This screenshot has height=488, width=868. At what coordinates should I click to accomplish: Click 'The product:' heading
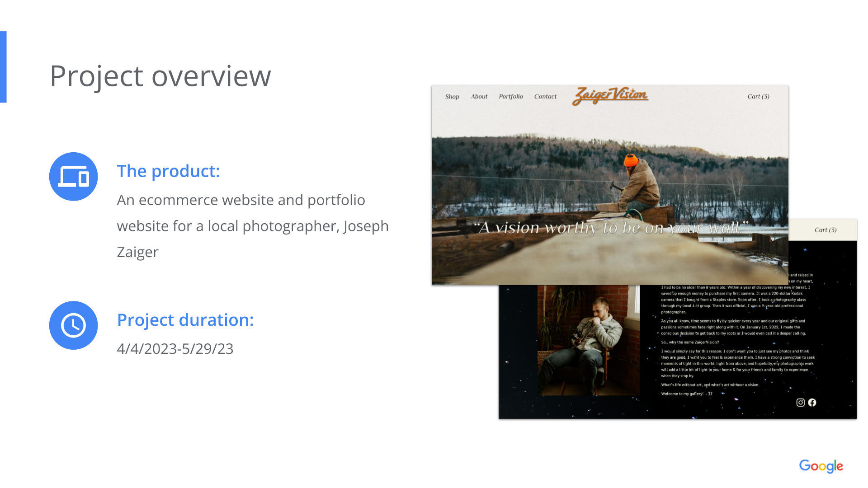[168, 171]
